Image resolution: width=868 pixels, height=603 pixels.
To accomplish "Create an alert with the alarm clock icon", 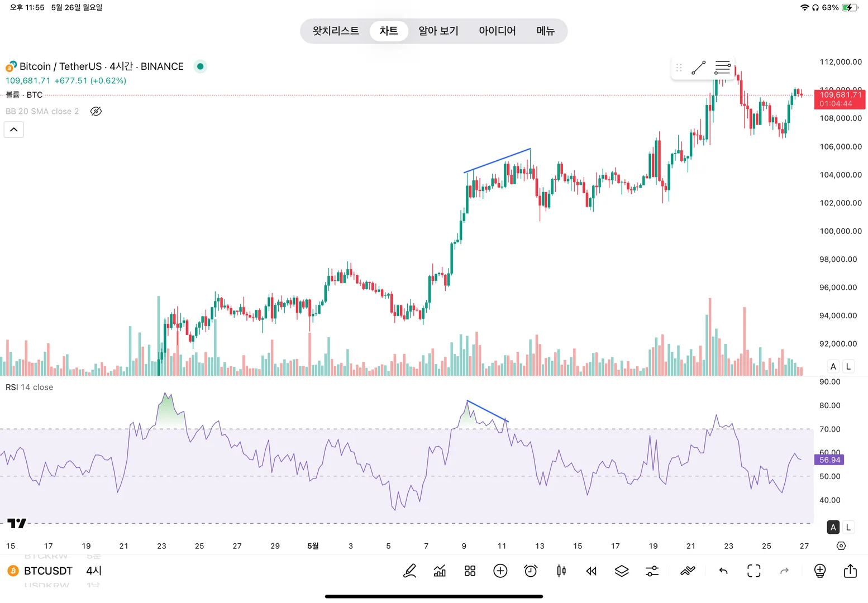I will point(531,571).
